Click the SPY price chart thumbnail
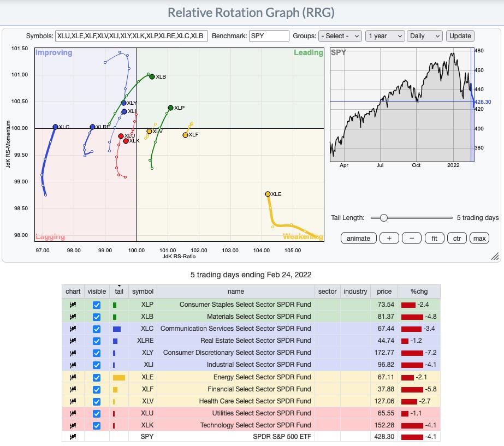Viewport: 504px width, 446px height. 402,105
